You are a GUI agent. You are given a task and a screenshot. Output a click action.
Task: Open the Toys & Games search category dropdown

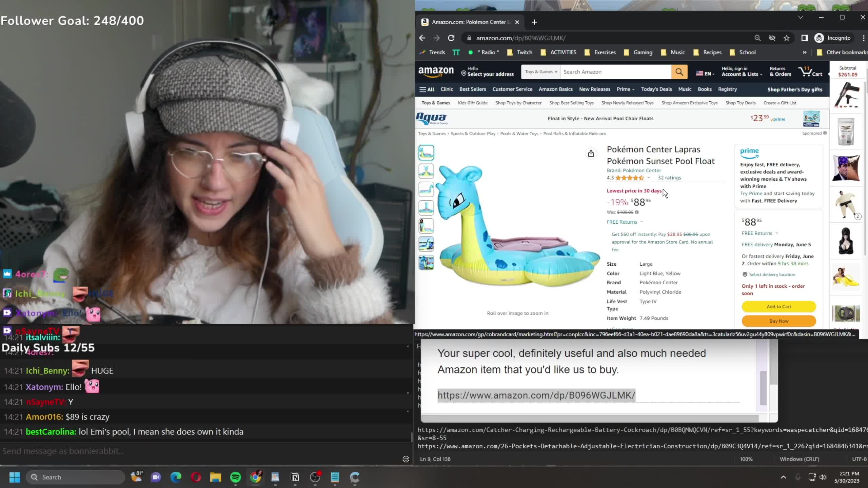point(541,72)
